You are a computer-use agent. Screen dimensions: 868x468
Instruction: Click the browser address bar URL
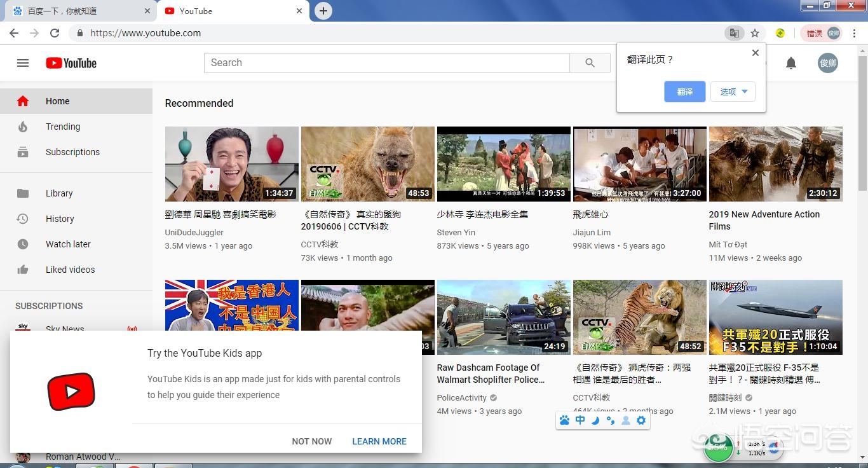tap(146, 33)
